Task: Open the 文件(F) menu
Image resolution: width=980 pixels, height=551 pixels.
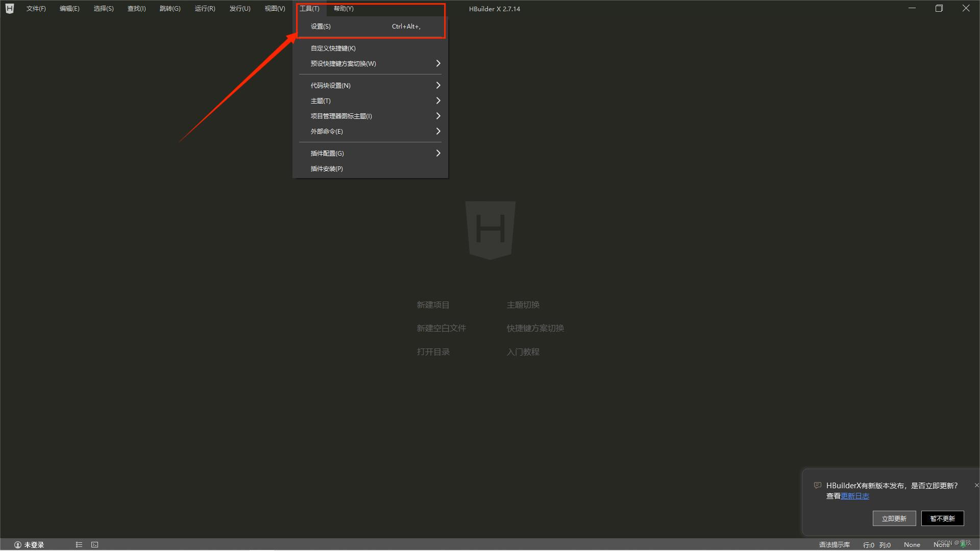Action: coord(36,9)
